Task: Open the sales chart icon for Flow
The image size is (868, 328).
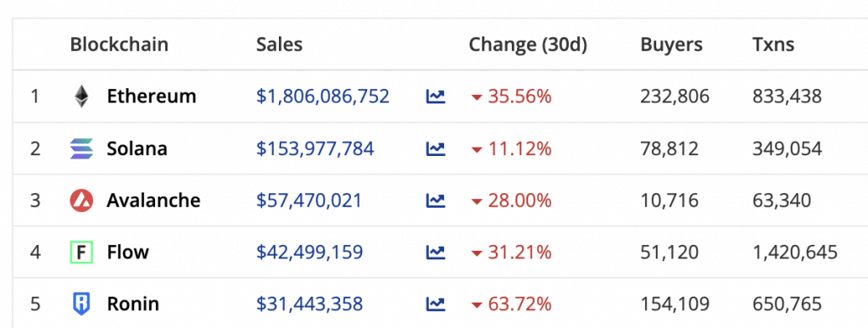Action: pos(436,253)
